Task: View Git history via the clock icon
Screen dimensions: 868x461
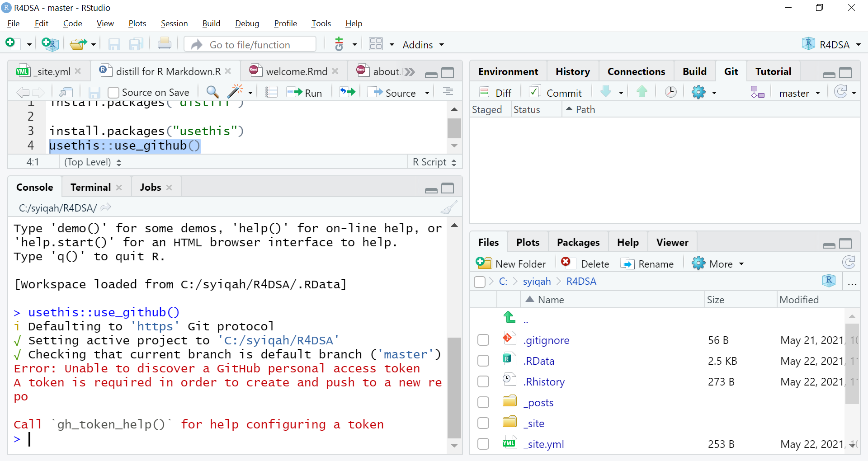Action: pos(670,92)
